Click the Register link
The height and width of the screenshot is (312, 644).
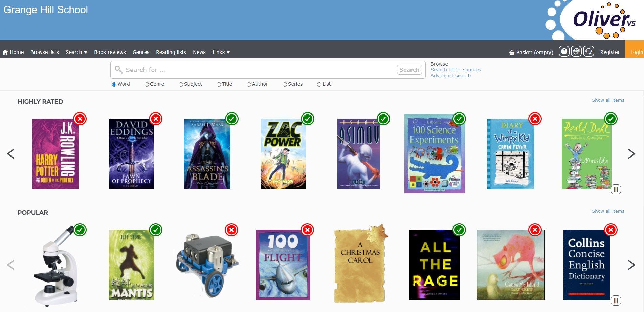pyautogui.click(x=610, y=52)
